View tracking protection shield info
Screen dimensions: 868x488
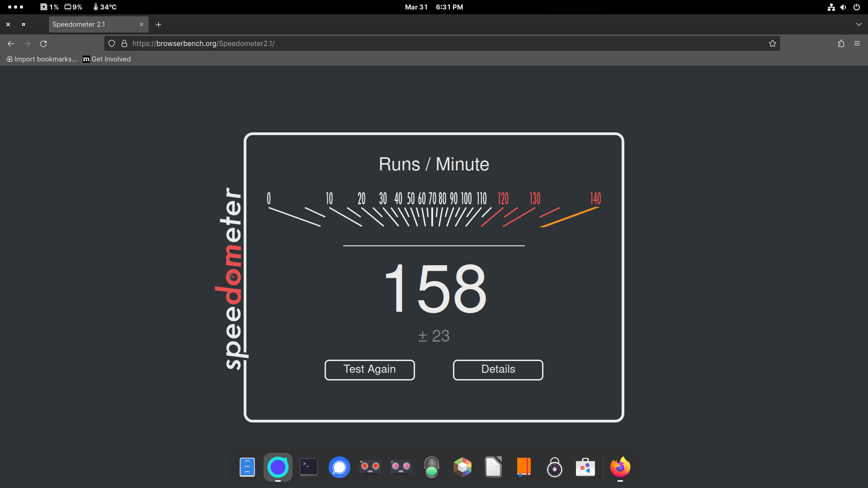(x=112, y=43)
